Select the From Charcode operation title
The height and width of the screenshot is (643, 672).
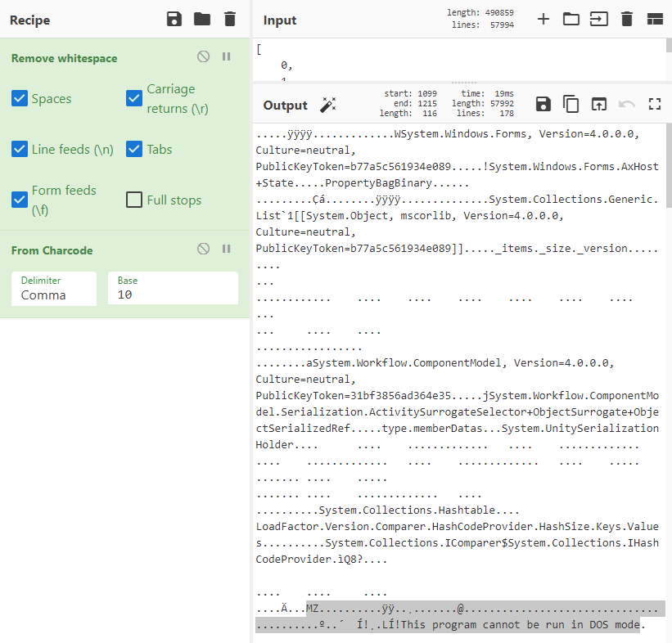(52, 250)
